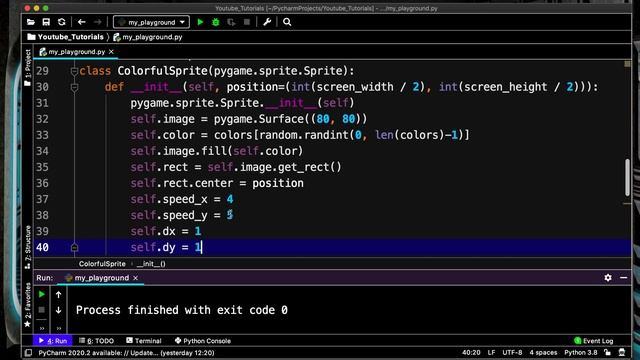
Task: Collapse the ColorfulSprite class fold marker
Action: click(74, 71)
